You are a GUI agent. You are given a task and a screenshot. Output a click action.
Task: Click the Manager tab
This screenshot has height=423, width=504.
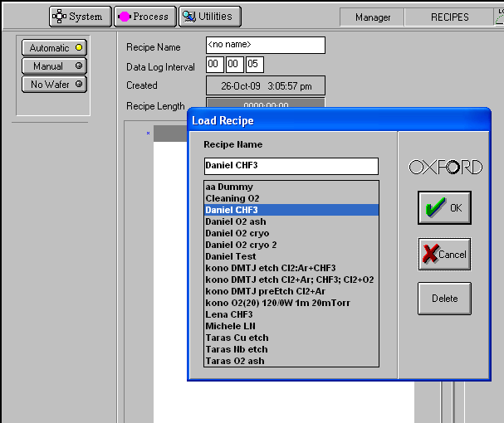(372, 17)
